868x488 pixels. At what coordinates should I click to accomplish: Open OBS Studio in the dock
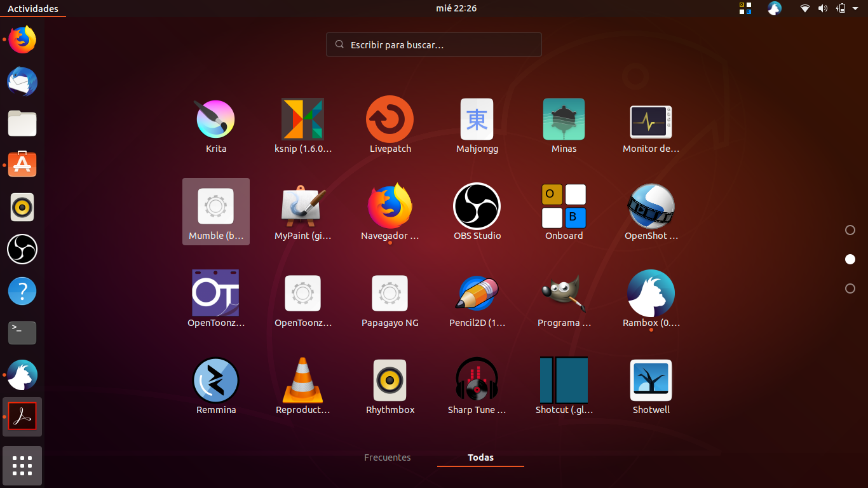22,249
